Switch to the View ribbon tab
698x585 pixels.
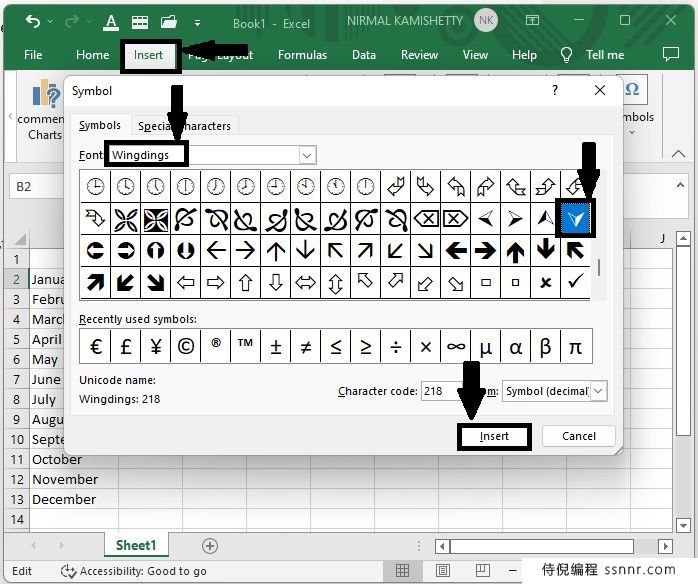tap(475, 55)
